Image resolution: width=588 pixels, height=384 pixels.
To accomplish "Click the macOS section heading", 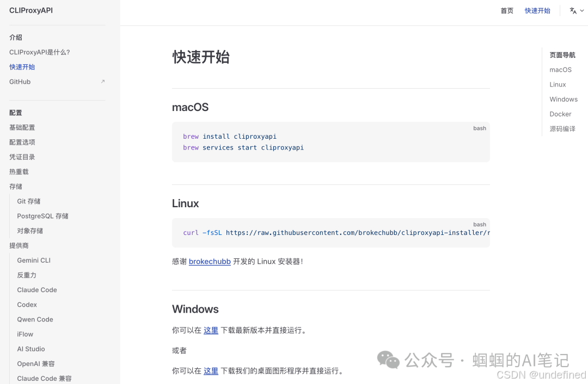I will pos(190,107).
